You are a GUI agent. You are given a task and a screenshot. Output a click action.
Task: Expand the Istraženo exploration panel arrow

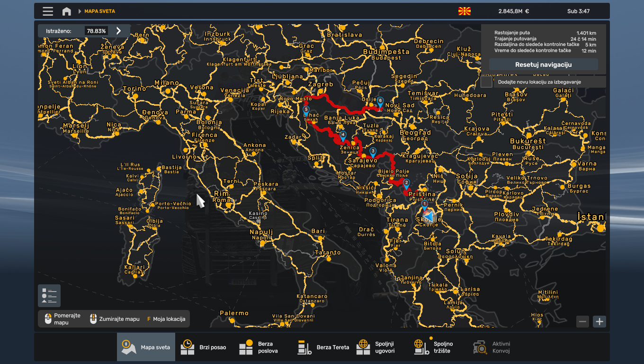tap(118, 31)
